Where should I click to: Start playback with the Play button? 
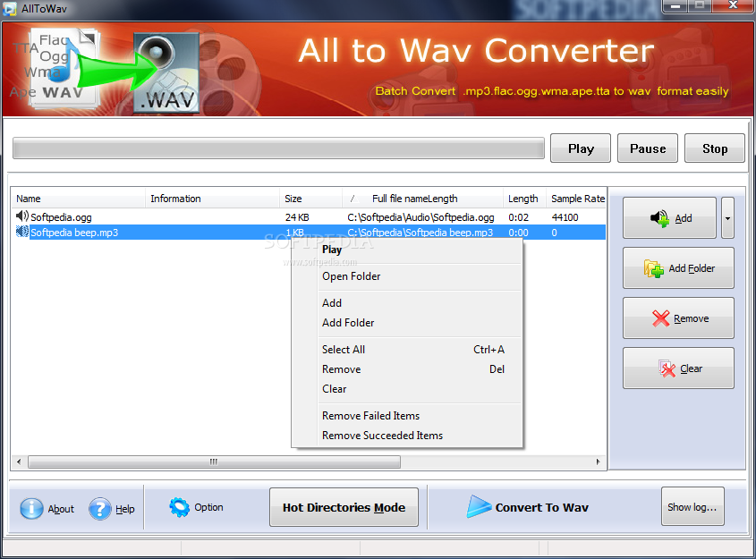pos(581,148)
